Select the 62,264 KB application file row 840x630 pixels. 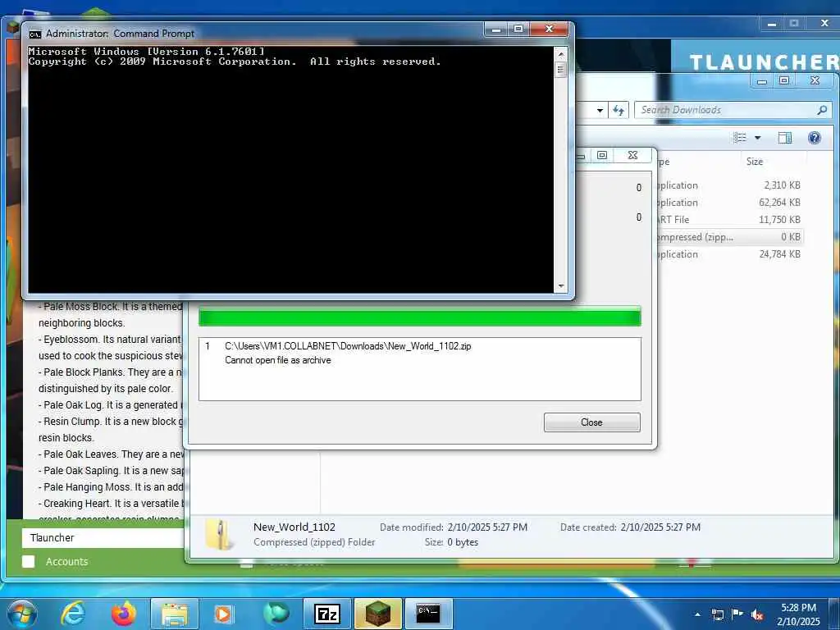(x=728, y=203)
